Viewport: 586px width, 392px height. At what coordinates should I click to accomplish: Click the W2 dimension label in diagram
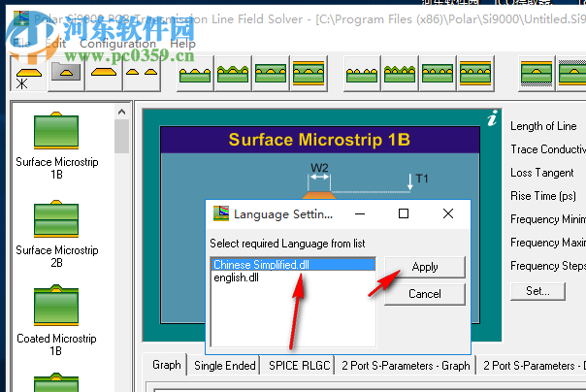[319, 168]
